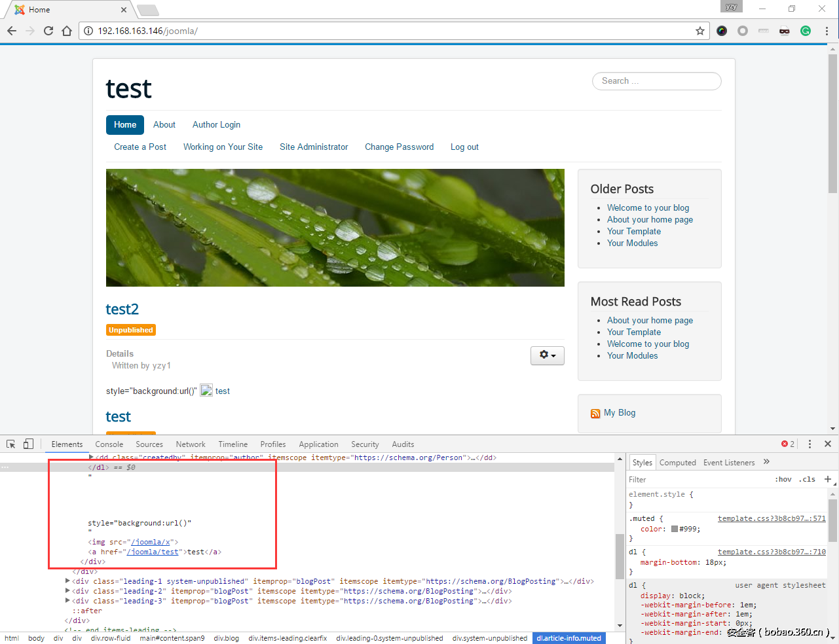839x644 pixels.
Task: Open the Chrome three-dot menu
Action: (827, 31)
